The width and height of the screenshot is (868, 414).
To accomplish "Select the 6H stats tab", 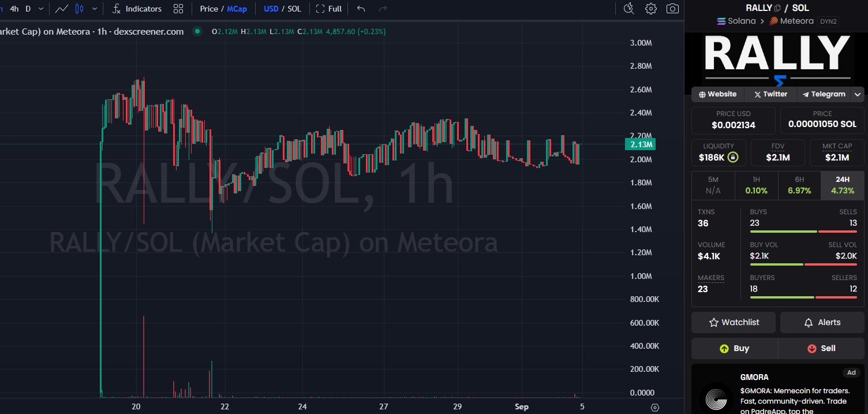I will [799, 185].
